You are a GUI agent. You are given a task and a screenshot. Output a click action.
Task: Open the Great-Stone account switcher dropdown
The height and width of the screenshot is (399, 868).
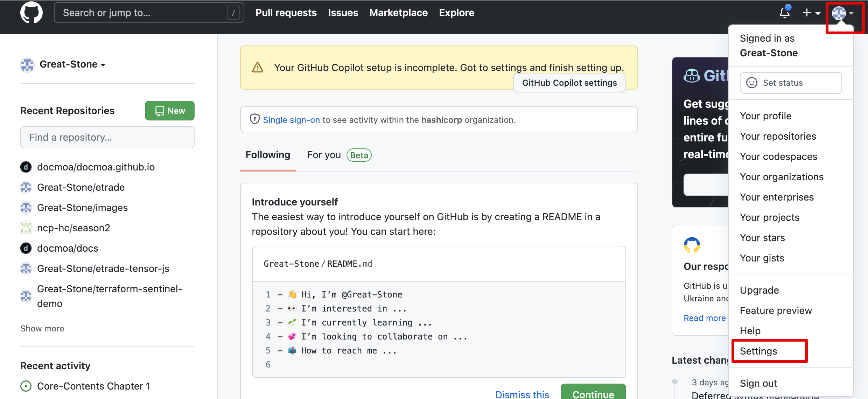coord(72,64)
